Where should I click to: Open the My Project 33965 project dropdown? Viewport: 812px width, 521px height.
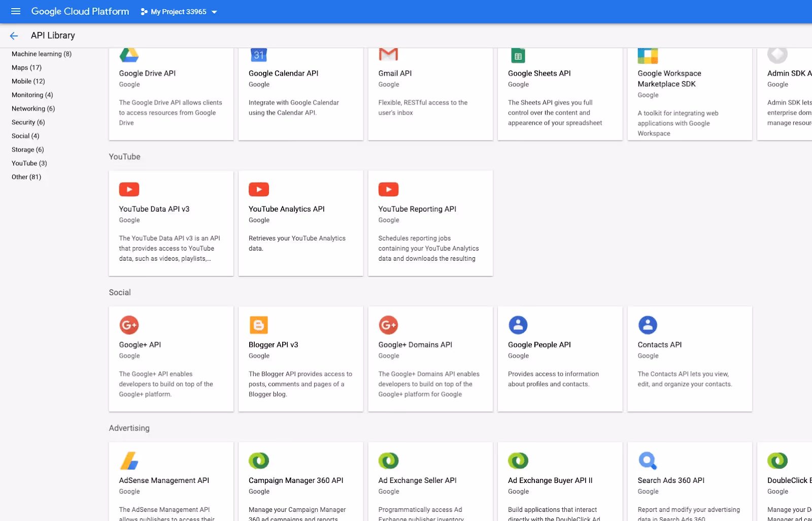click(x=178, y=11)
